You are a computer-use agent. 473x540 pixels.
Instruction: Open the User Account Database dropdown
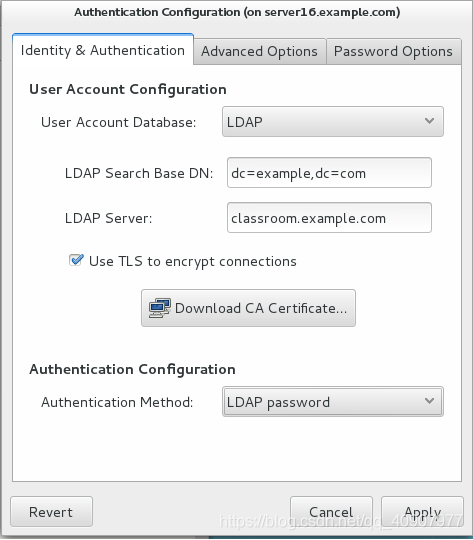(332, 122)
